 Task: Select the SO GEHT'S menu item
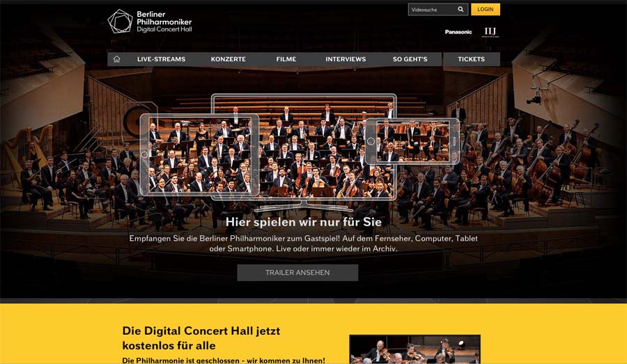tap(410, 59)
